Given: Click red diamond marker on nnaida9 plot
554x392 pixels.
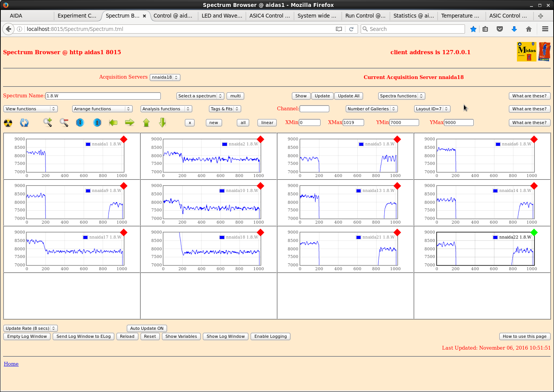Looking at the screenshot, I should (124, 186).
